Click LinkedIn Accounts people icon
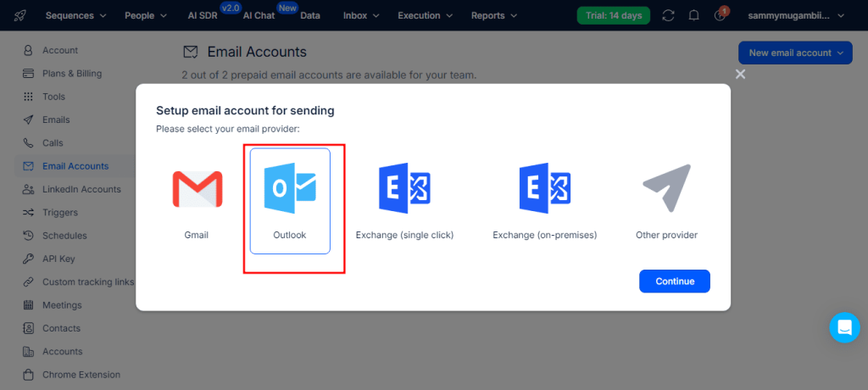The image size is (868, 390). click(x=28, y=189)
